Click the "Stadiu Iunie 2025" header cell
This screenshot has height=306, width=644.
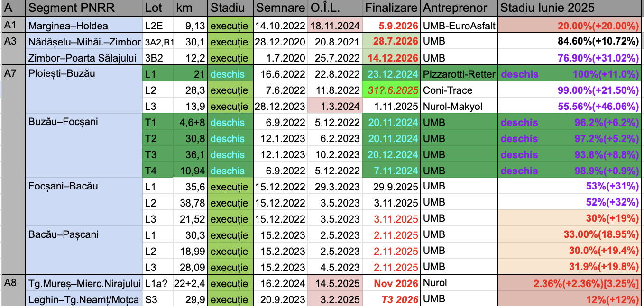click(x=570, y=9)
